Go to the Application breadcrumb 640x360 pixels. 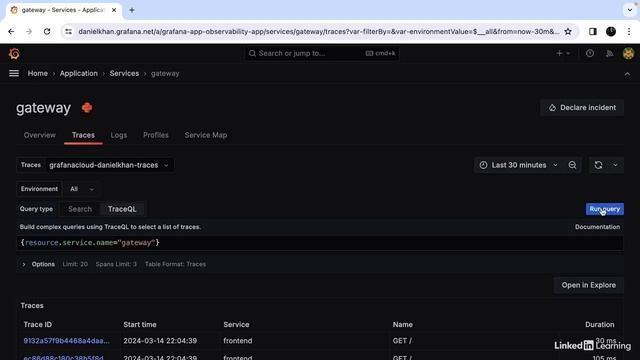point(78,73)
